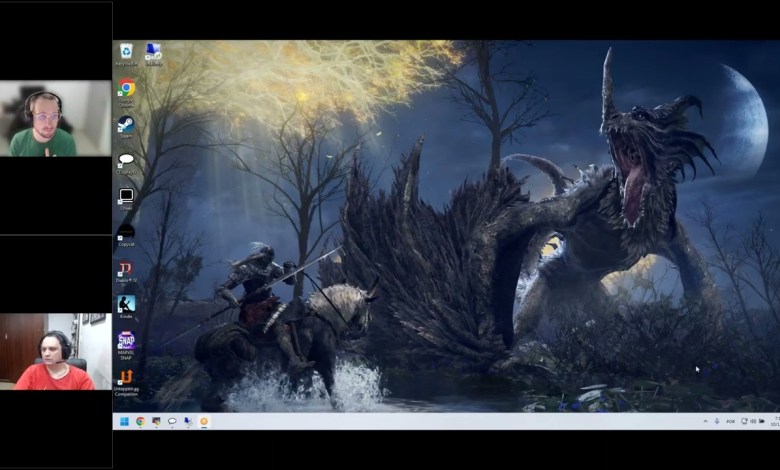The width and height of the screenshot is (780, 470).
Task: Open the Google Chrome desktop shortcut
Action: pos(126,88)
